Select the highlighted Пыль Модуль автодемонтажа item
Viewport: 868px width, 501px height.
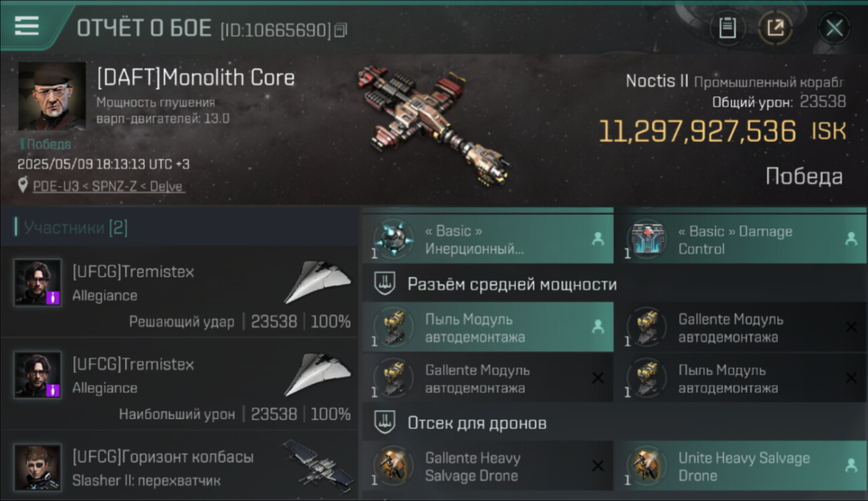tap(488, 327)
